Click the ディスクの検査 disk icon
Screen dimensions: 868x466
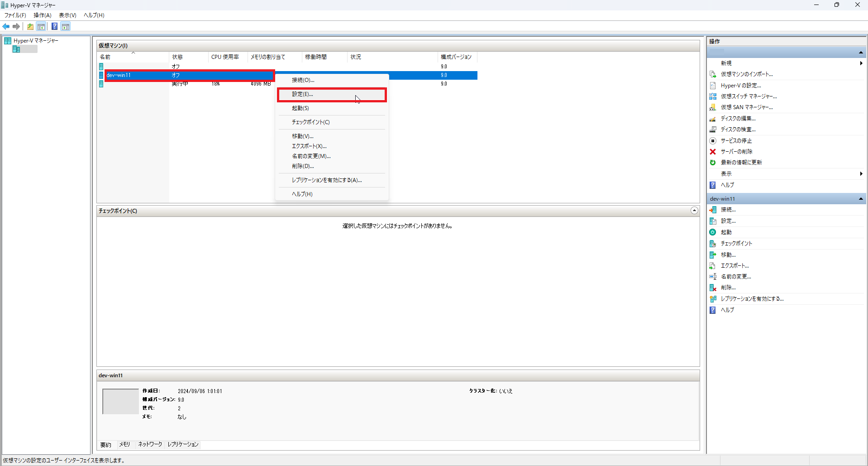(713, 130)
